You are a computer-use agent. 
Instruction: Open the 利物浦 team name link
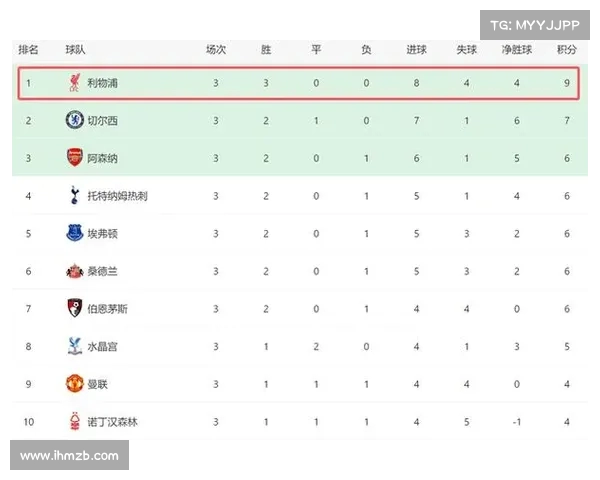coord(102,83)
